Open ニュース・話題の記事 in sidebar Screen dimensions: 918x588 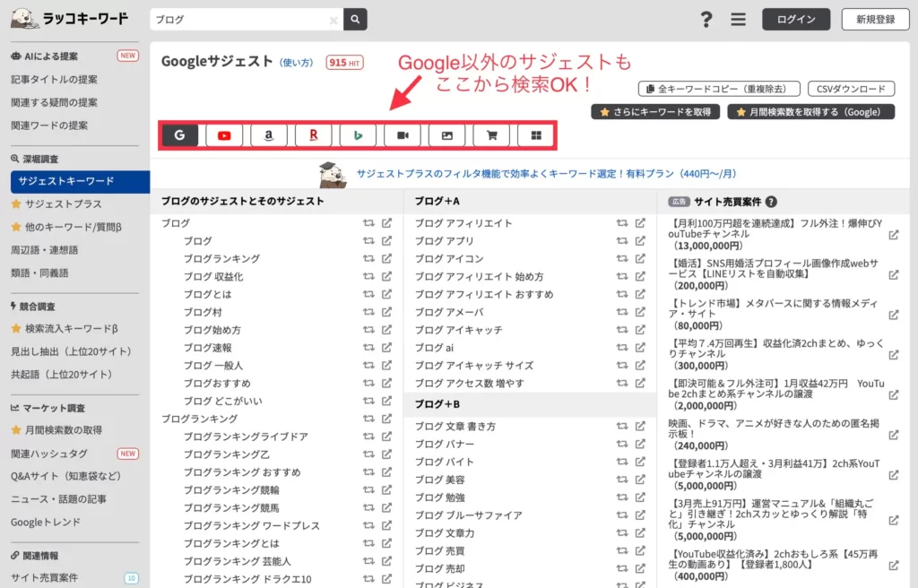(58, 499)
